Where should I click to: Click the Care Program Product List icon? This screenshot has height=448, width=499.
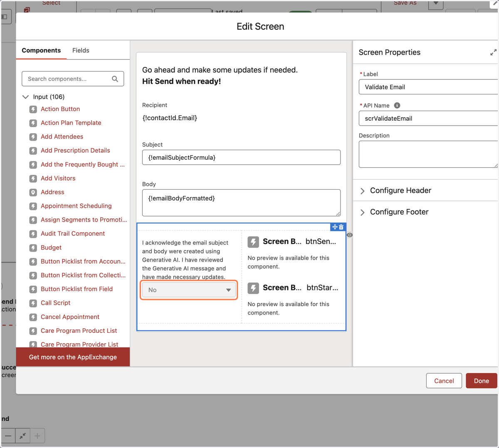click(x=33, y=331)
